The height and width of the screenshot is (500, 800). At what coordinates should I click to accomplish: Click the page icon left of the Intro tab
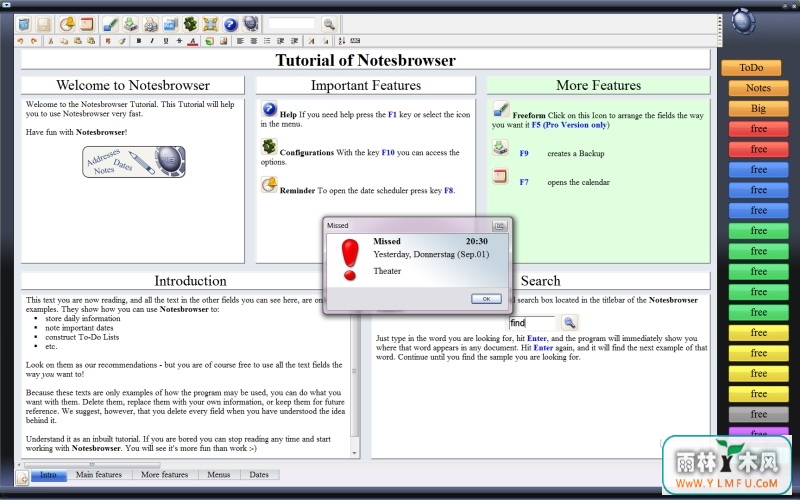click(22, 478)
